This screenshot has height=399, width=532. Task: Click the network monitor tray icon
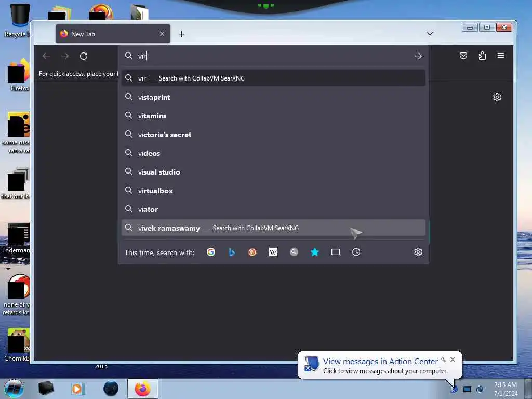tap(467, 389)
